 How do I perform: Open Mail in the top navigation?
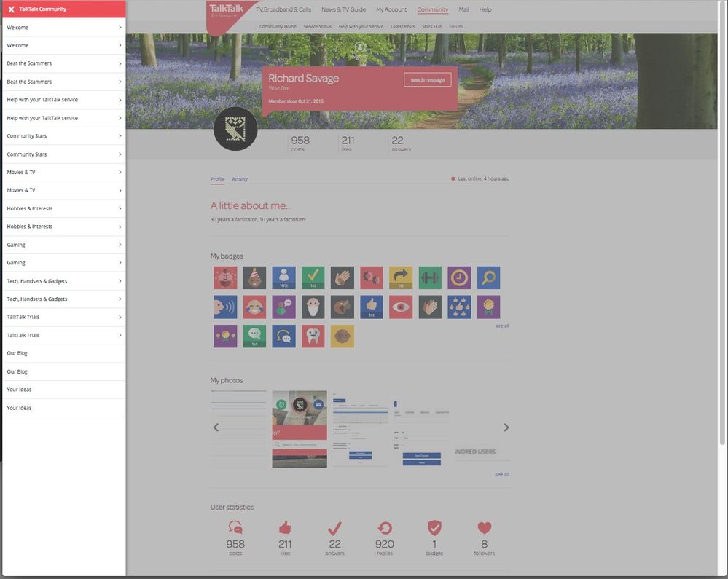pos(463,9)
